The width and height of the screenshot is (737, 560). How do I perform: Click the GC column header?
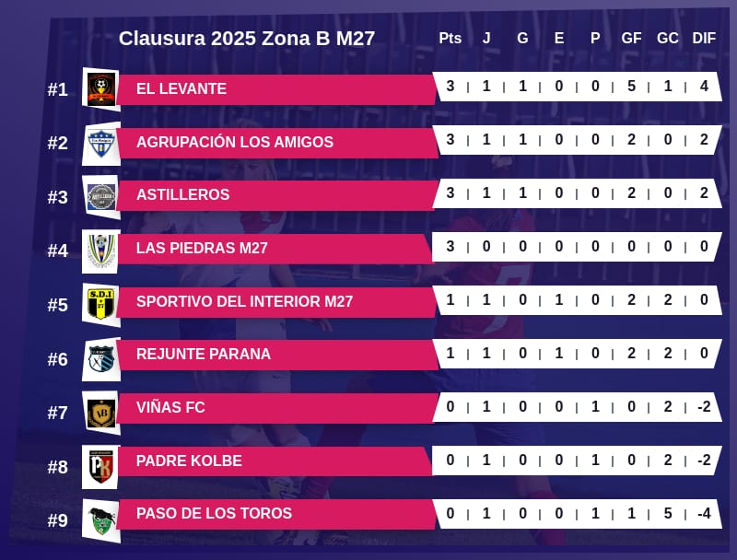point(668,38)
